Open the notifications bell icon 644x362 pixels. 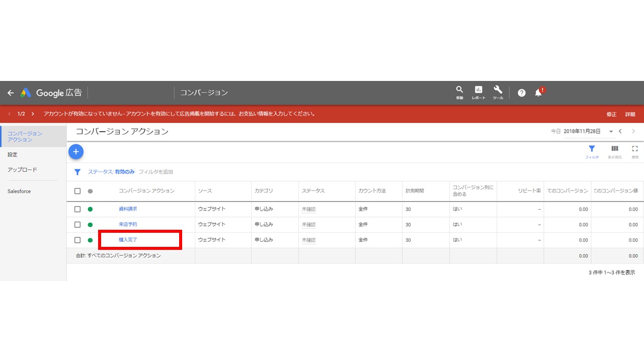(x=539, y=93)
